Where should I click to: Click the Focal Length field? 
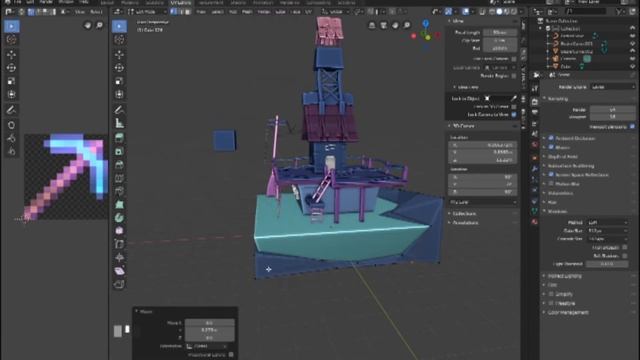(500, 32)
